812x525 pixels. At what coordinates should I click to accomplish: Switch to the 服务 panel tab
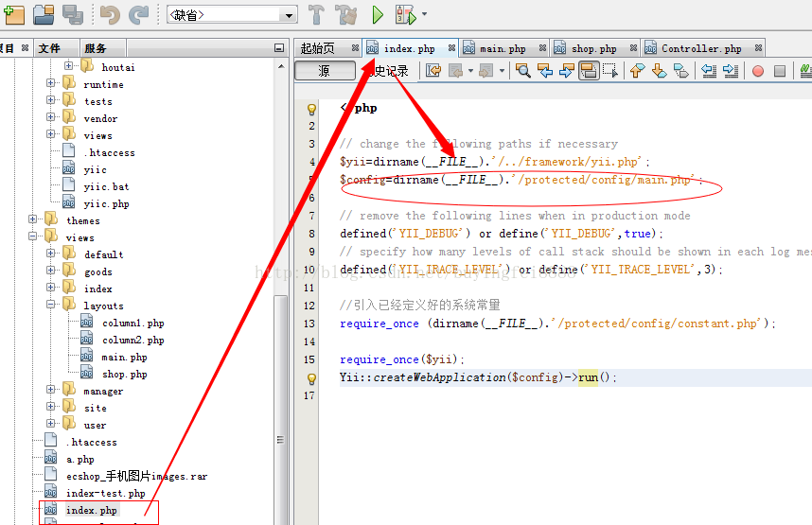coord(96,48)
